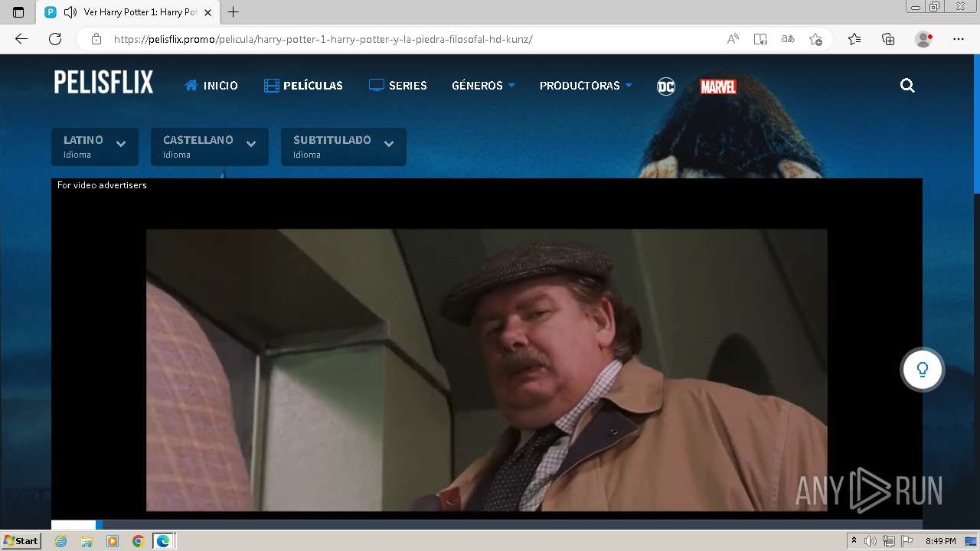
Task: Open a new browser tab
Action: (x=234, y=12)
